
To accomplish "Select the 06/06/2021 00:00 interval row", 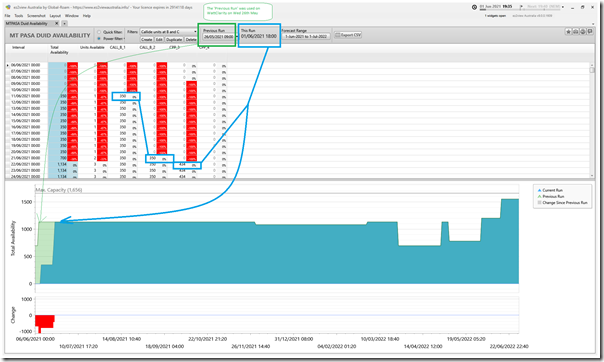I will pos(25,65).
